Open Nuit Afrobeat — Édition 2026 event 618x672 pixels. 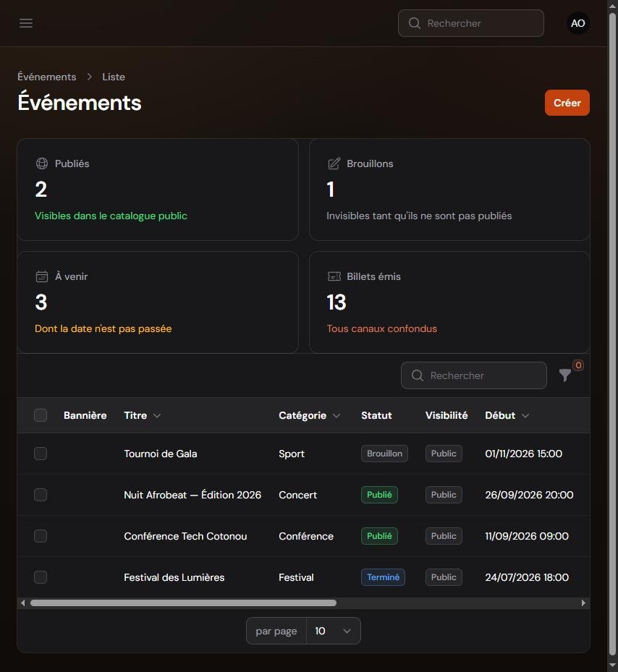[192, 495]
